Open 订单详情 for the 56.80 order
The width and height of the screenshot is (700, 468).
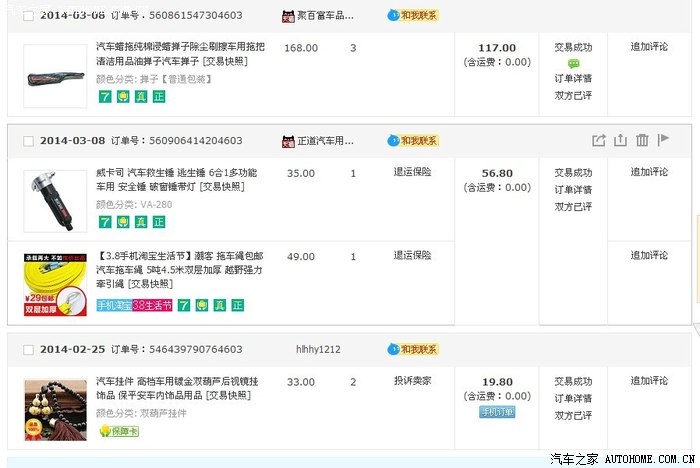[573, 190]
